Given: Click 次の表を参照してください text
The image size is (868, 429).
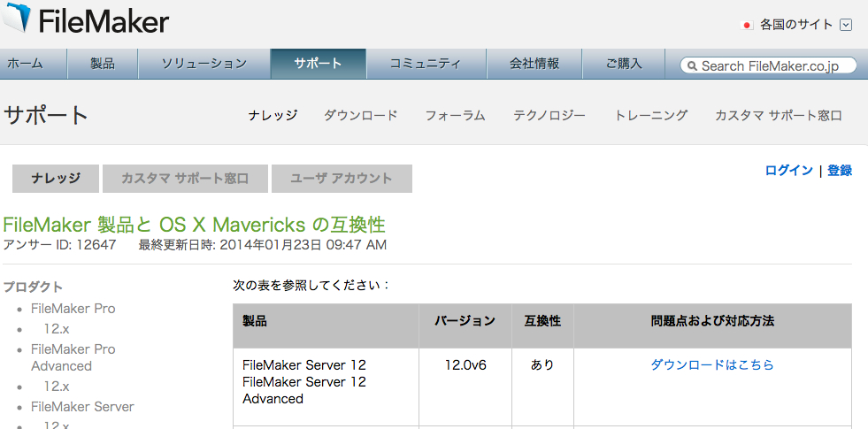Looking at the screenshot, I should pyautogui.click(x=311, y=286).
